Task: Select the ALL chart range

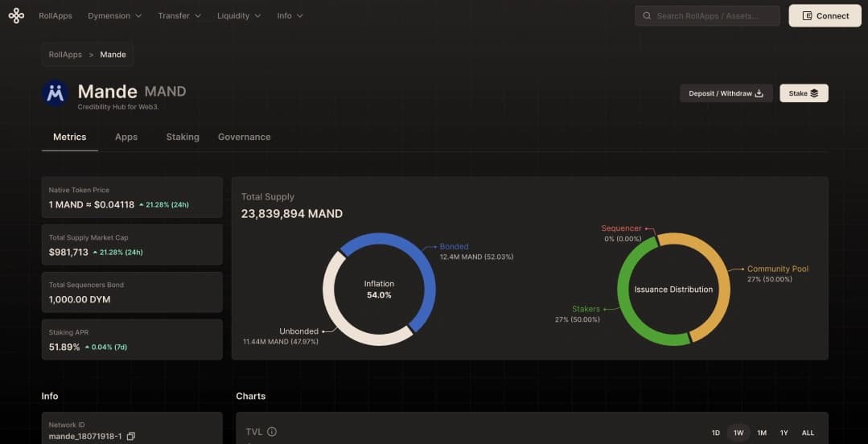Action: [x=808, y=433]
